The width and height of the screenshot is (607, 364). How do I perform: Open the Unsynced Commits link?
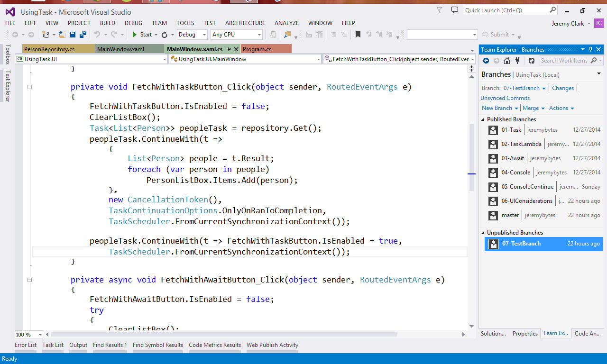pos(505,98)
